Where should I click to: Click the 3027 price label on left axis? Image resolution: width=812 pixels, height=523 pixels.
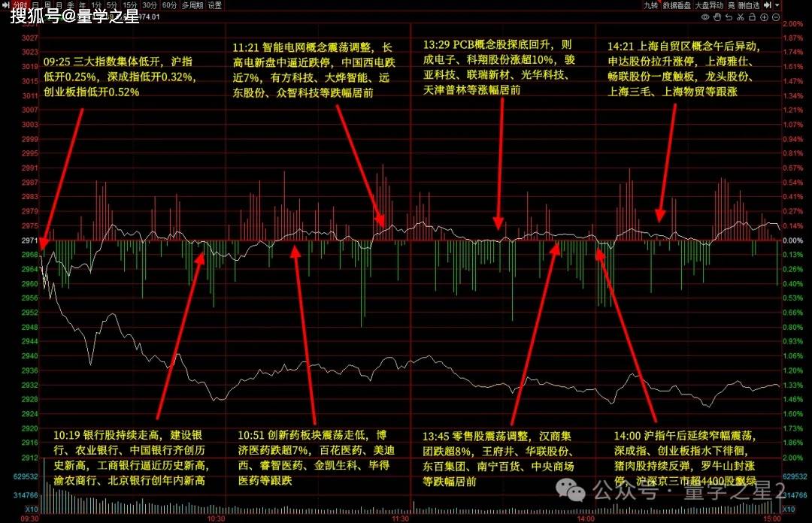click(x=29, y=38)
